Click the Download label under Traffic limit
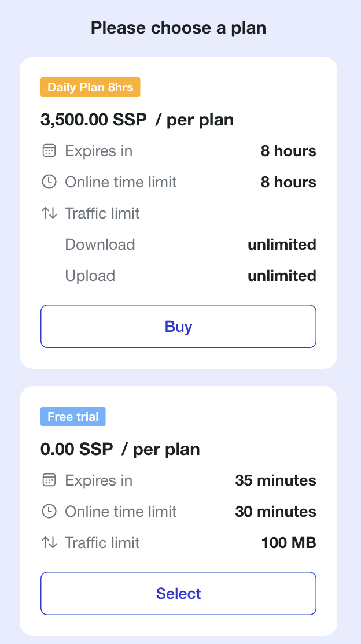This screenshot has height=644, width=361. tap(100, 245)
